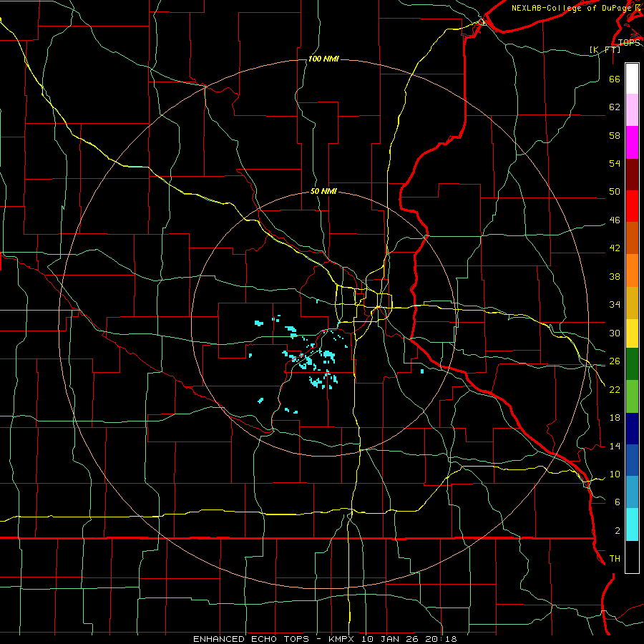This screenshot has height=644, width=644.
Task: Select the light green legend swatch
Action: tap(632, 396)
